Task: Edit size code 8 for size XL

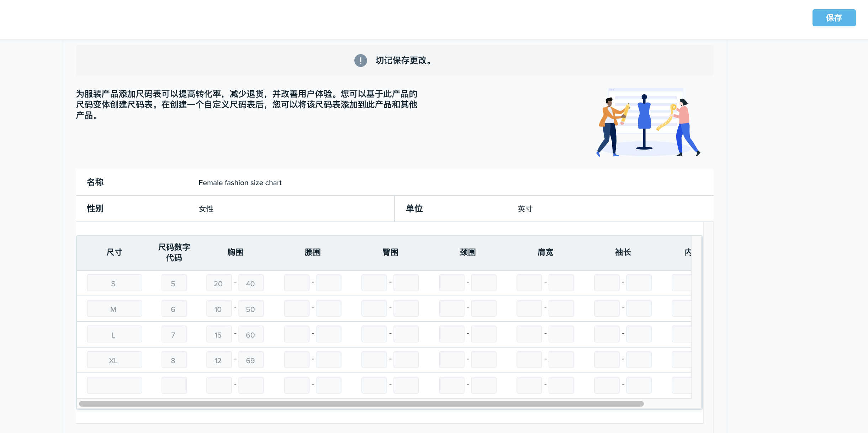Action: [174, 360]
